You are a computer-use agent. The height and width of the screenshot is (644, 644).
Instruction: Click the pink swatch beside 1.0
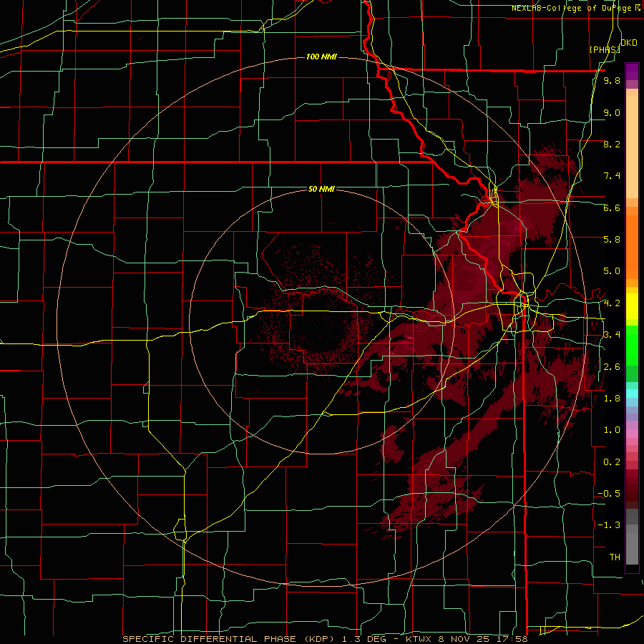coord(632,434)
